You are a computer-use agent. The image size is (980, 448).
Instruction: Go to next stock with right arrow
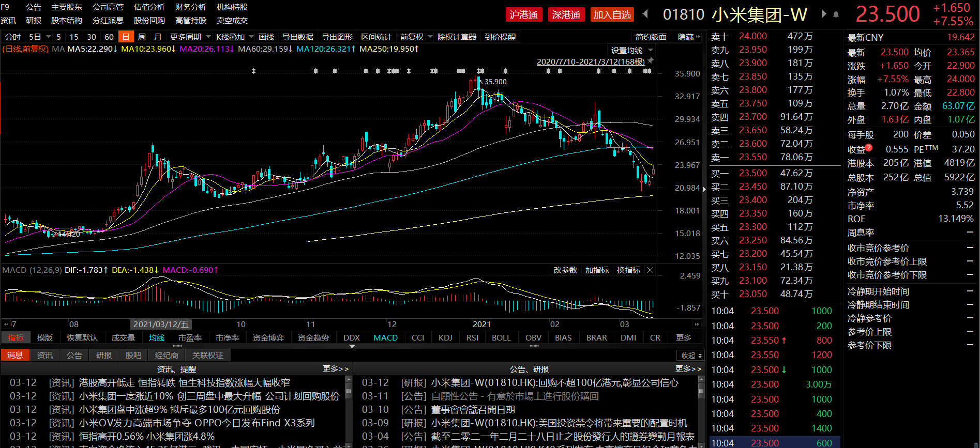click(824, 14)
